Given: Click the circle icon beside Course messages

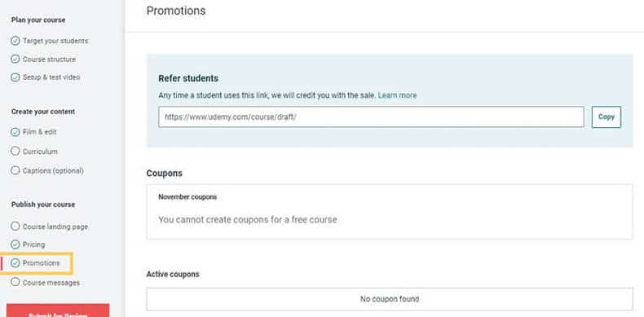Looking at the screenshot, I should [15, 282].
